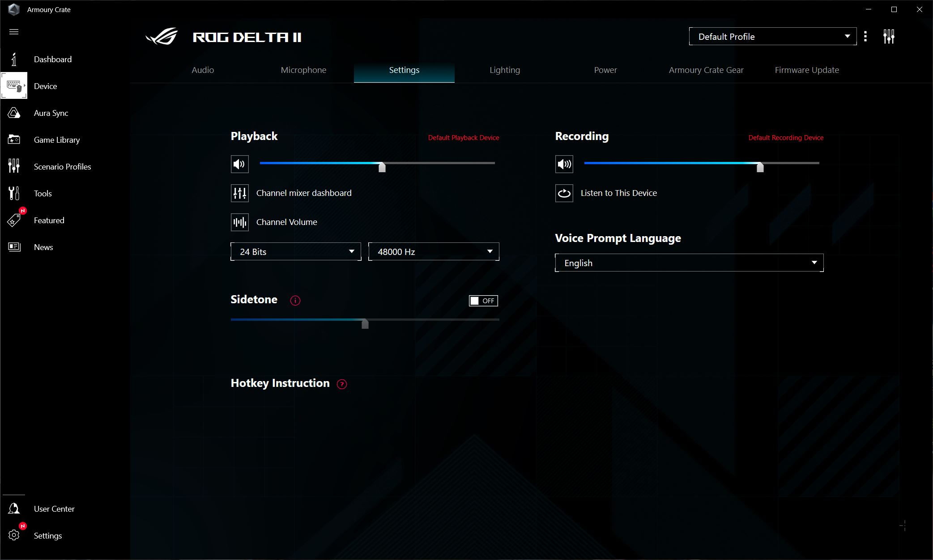Open the Hotkey Instruction help icon

pyautogui.click(x=342, y=384)
